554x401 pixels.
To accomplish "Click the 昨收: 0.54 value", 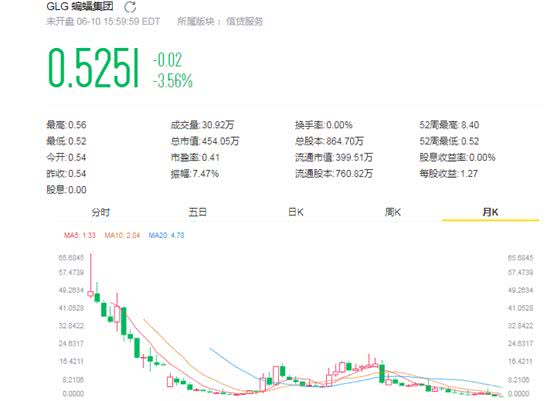I will click(x=66, y=173).
